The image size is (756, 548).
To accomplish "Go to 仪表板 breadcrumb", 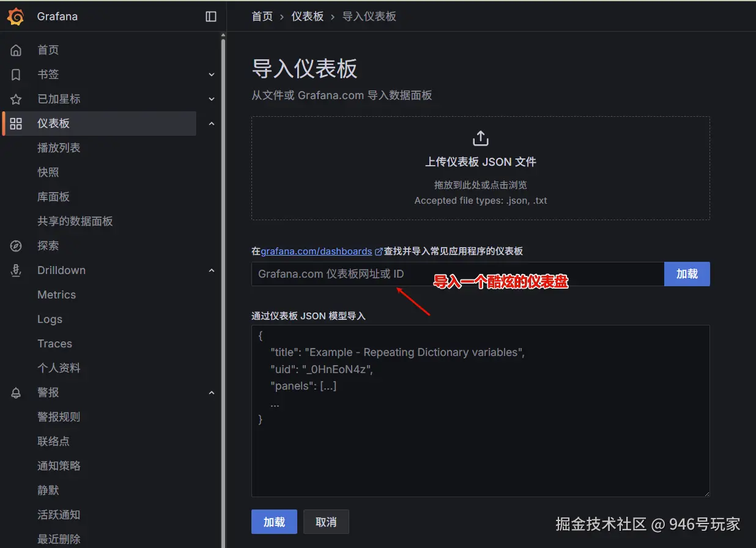I will point(308,17).
